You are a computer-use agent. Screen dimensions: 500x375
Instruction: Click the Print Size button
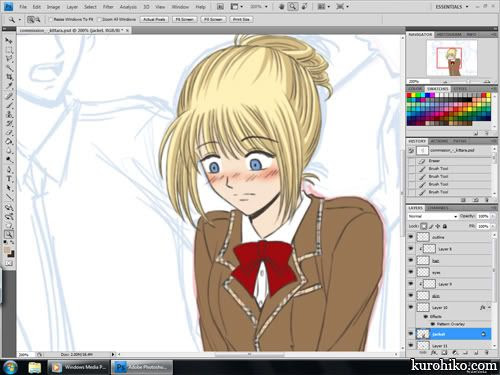click(241, 20)
